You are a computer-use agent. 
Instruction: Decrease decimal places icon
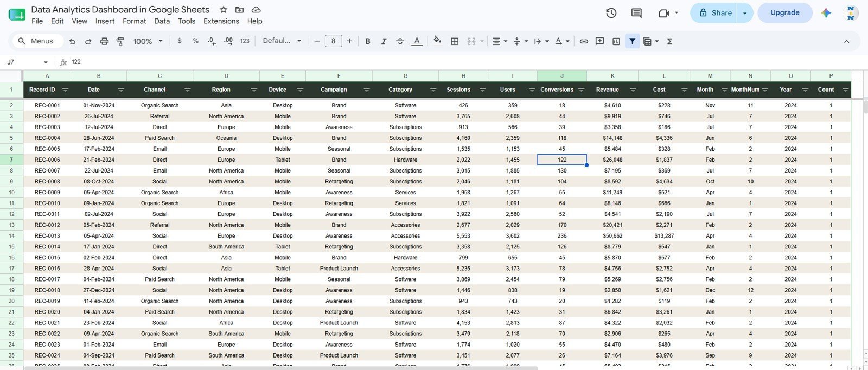212,41
